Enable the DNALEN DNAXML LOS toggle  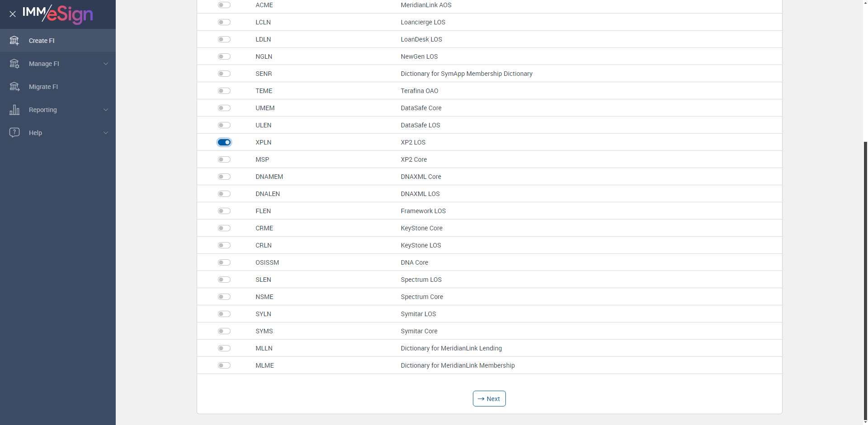click(224, 194)
